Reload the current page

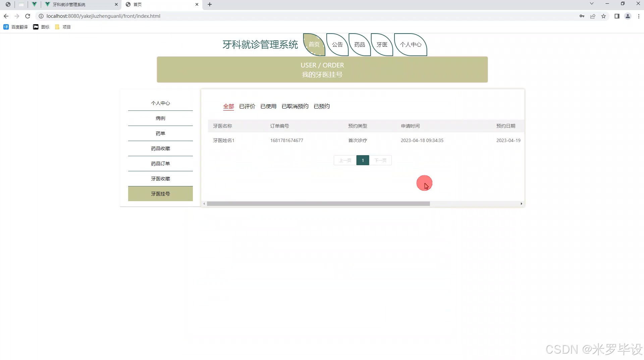28,16
